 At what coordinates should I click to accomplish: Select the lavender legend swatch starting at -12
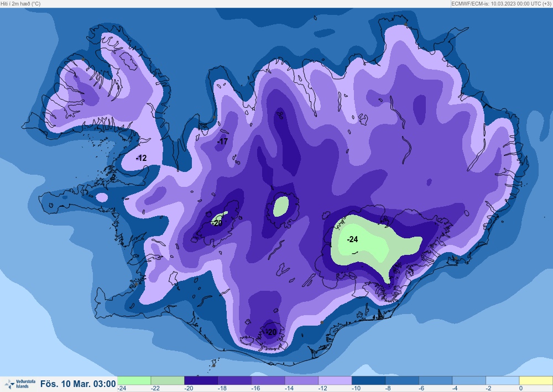tap(335, 380)
